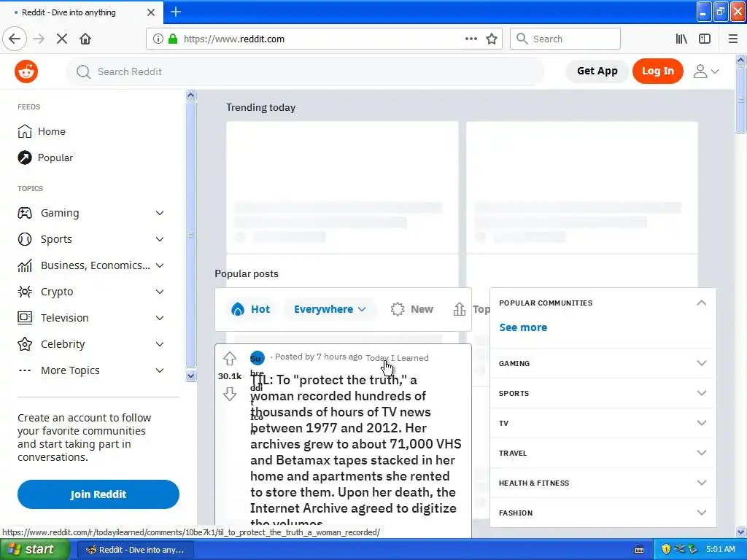Sort posts by Hot
The image size is (747, 560).
[x=251, y=309]
